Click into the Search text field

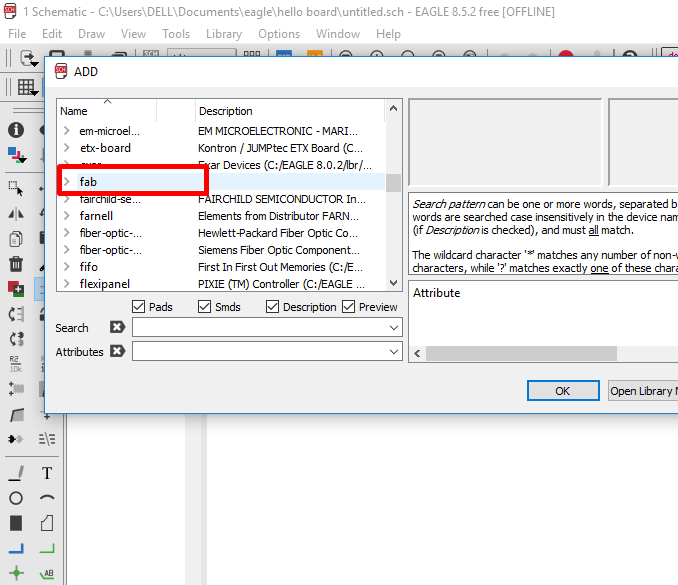coord(260,328)
